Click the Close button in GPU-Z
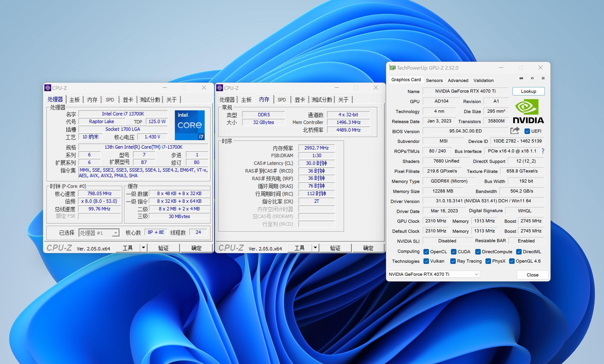 point(532,275)
